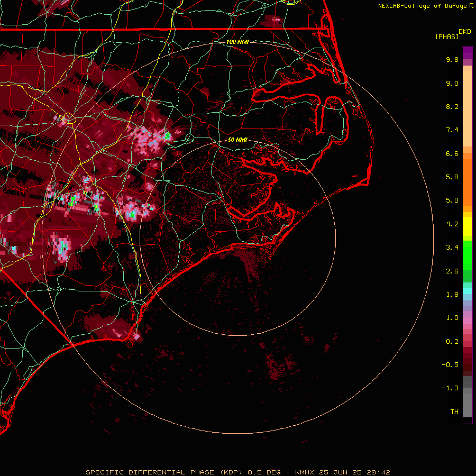Click the 0.2 scale label
Viewport: 476px width, 476px height.
452,342
